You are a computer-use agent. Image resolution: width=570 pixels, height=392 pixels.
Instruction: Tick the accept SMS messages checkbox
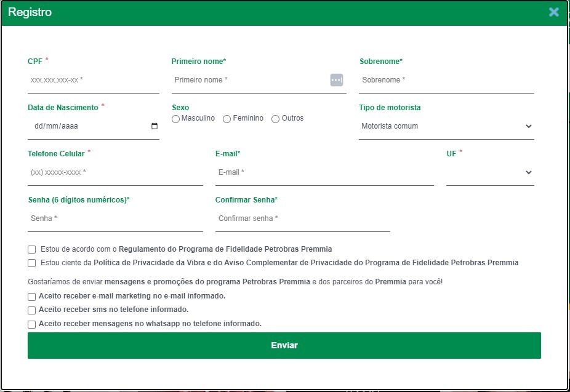[x=32, y=310]
